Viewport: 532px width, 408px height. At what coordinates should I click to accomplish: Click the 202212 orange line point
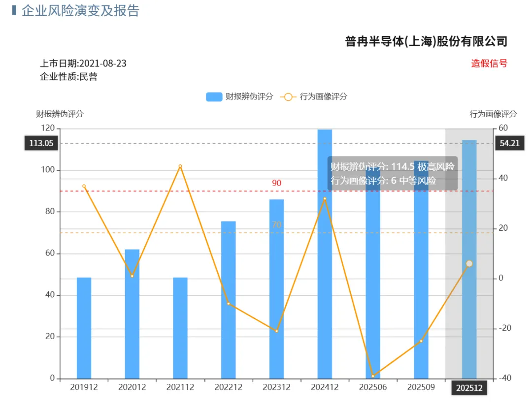229,304
